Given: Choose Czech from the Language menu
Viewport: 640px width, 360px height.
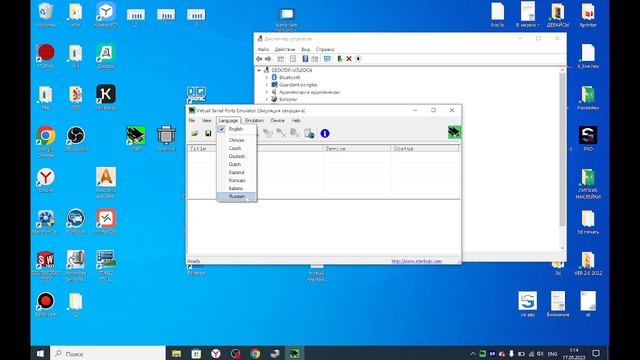Looking at the screenshot, I should [237, 148].
